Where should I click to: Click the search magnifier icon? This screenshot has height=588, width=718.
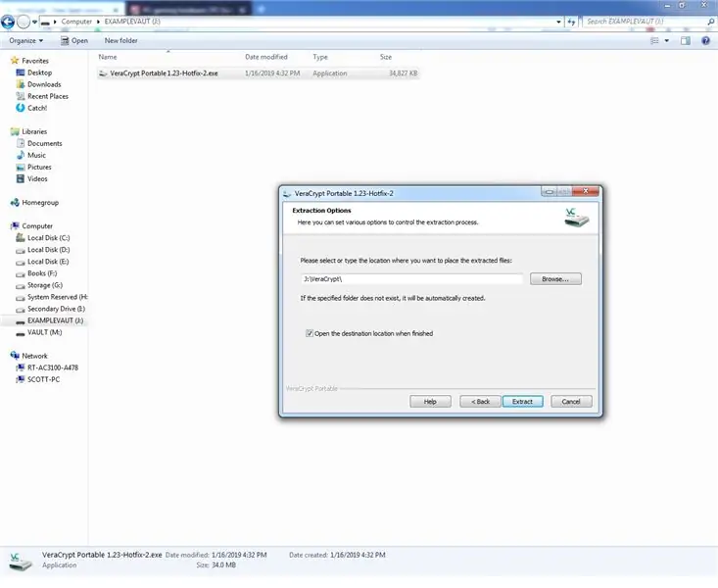[711, 22]
